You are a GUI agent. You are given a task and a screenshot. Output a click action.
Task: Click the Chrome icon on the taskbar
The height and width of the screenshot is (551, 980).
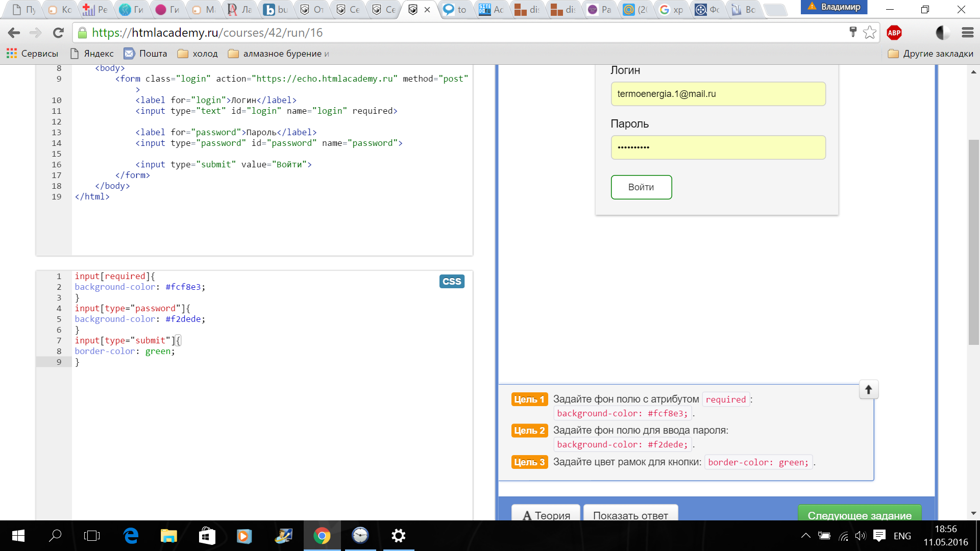[x=322, y=536]
